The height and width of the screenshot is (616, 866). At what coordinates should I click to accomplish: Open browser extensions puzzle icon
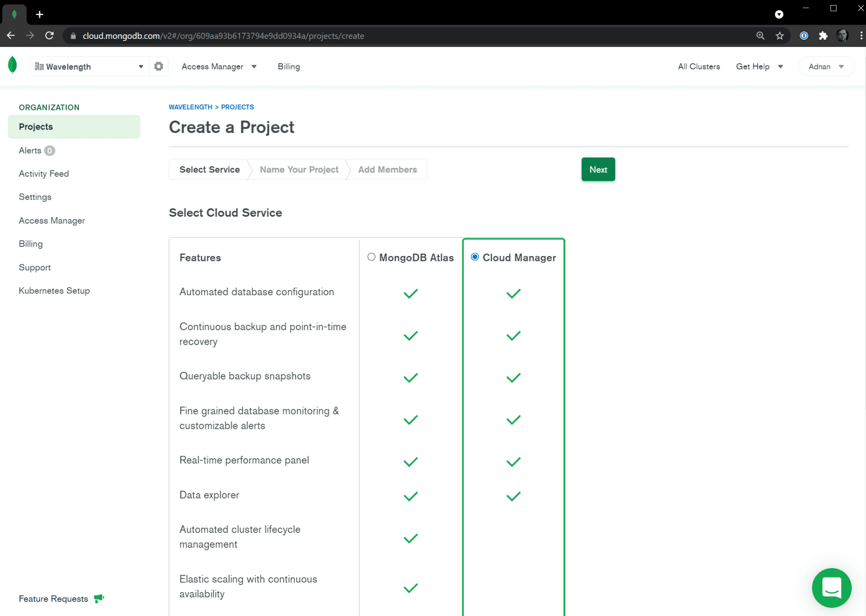(x=823, y=36)
